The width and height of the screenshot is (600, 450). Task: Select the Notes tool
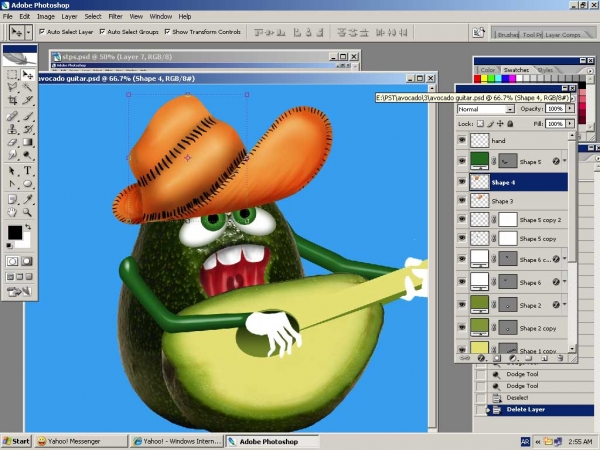click(12, 199)
